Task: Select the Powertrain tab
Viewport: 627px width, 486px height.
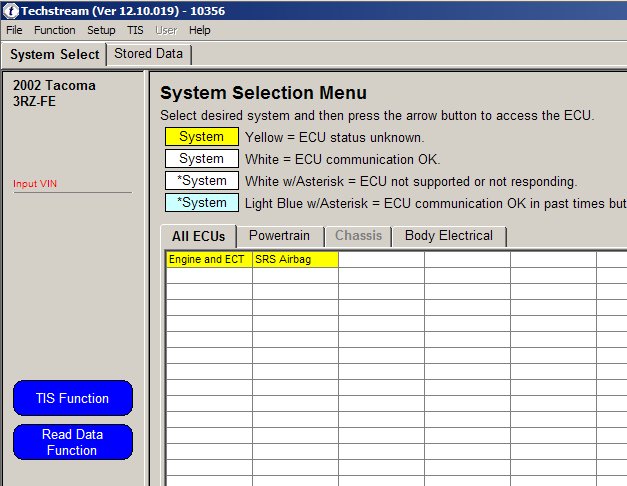Action: tap(279, 236)
